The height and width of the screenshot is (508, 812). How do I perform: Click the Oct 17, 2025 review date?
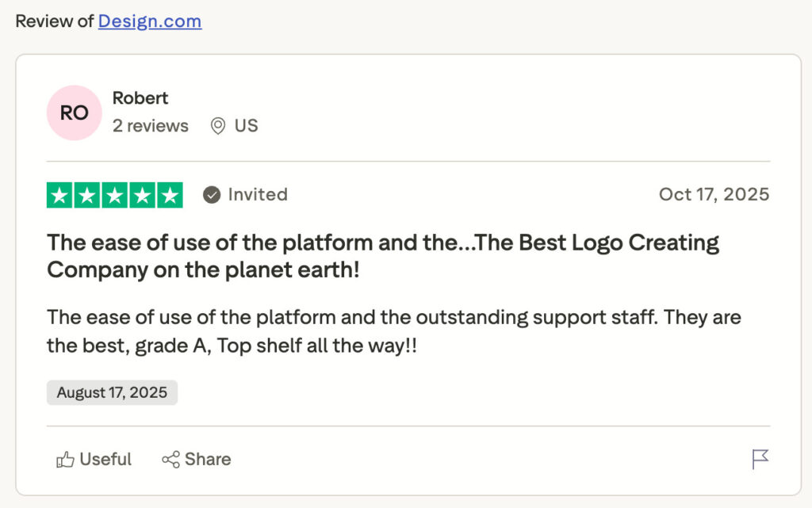pyautogui.click(x=714, y=195)
